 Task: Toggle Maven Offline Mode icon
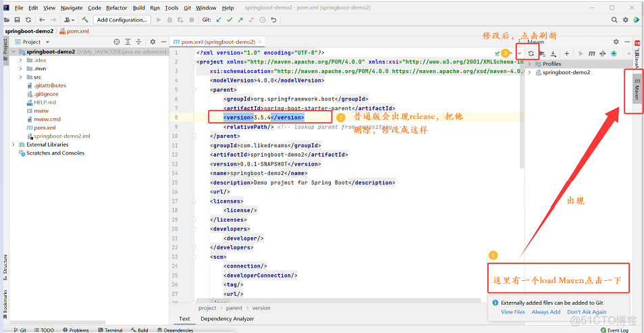click(x=603, y=53)
